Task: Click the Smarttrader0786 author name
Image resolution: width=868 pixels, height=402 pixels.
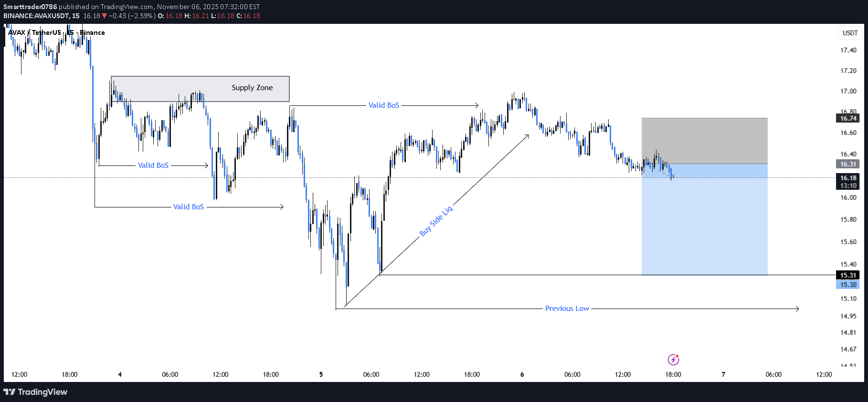Action: pyautogui.click(x=30, y=7)
